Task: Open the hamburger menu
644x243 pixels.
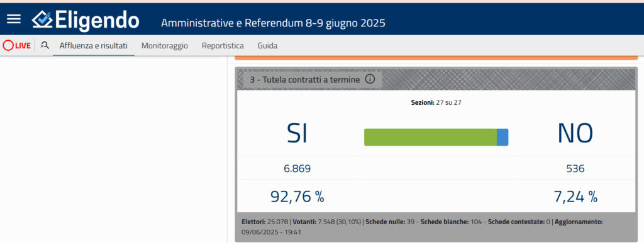Action: [14, 19]
